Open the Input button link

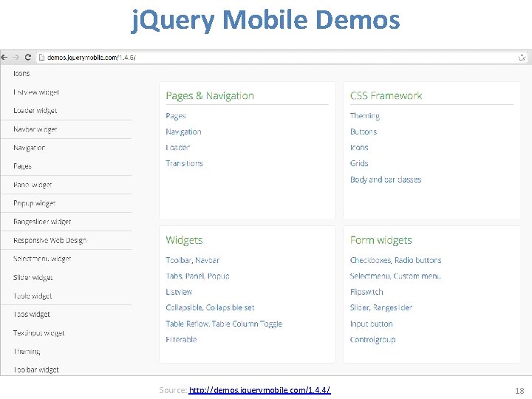371,324
